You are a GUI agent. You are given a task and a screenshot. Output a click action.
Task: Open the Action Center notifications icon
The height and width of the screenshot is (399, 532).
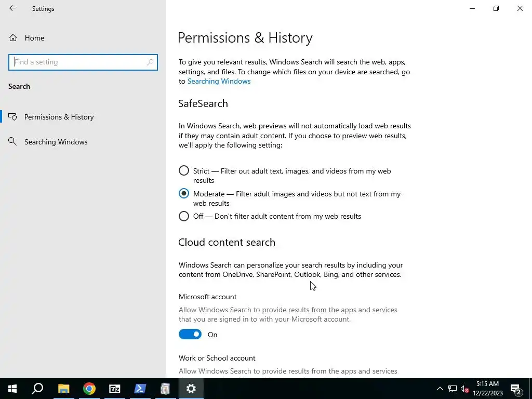[516, 389]
